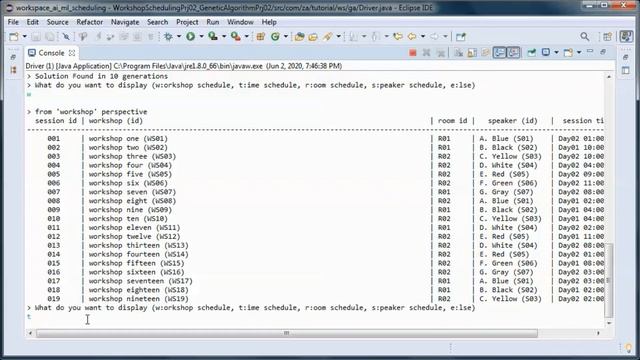Open the File menu
This screenshot has width=640, height=360.
pos(13,22)
